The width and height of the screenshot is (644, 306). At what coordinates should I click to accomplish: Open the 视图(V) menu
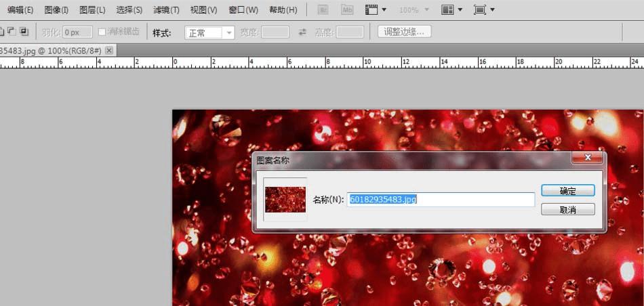pos(203,10)
